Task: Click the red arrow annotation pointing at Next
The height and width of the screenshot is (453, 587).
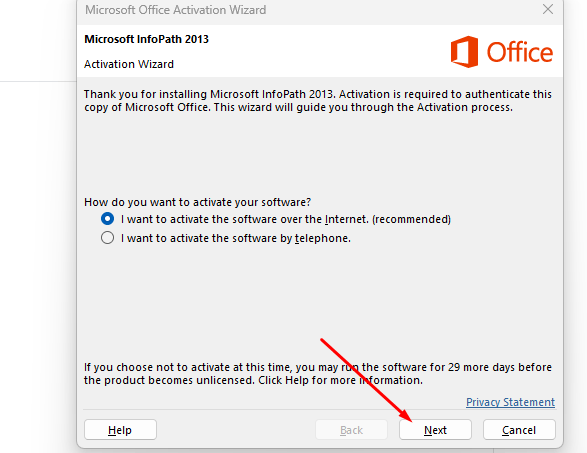Action: click(x=366, y=380)
